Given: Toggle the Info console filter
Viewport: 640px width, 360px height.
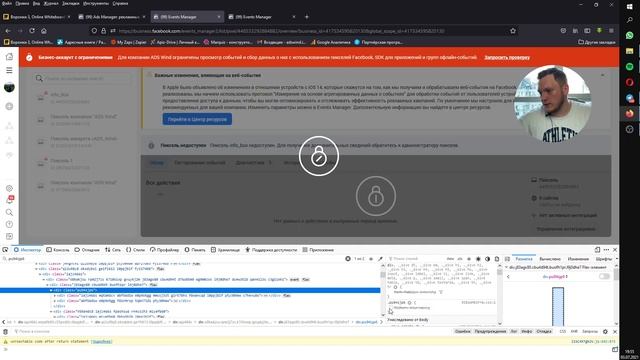Looking at the screenshot, I should [x=527, y=331].
